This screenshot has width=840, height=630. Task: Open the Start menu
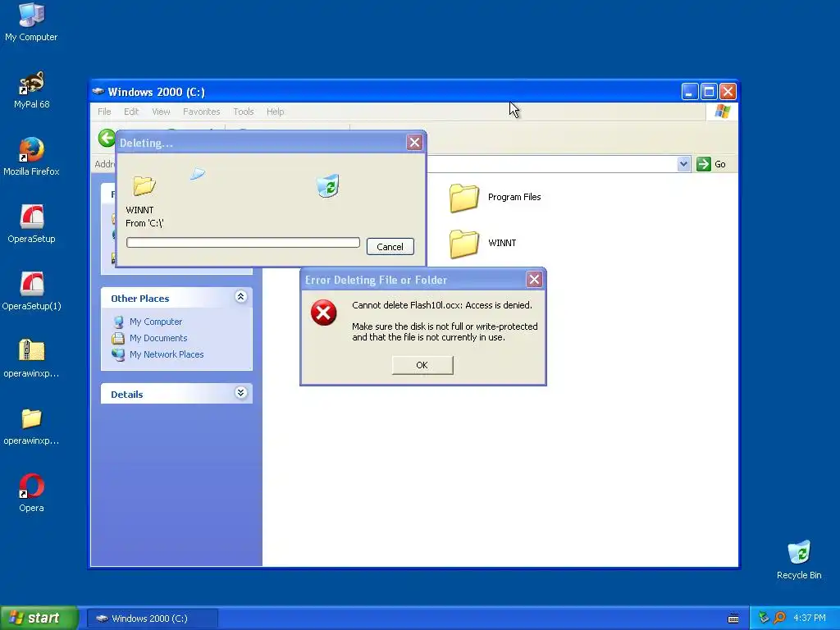tap(39, 618)
